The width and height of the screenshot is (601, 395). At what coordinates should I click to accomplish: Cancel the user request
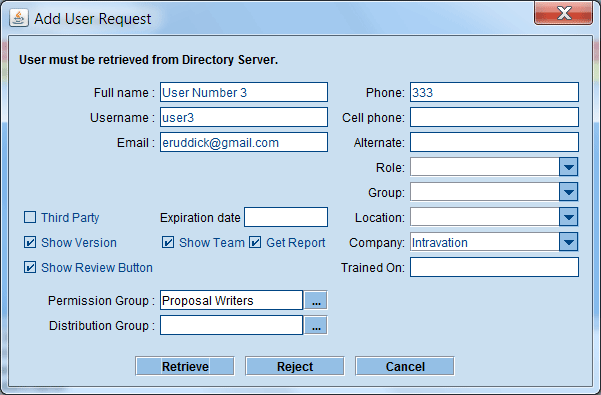405,366
